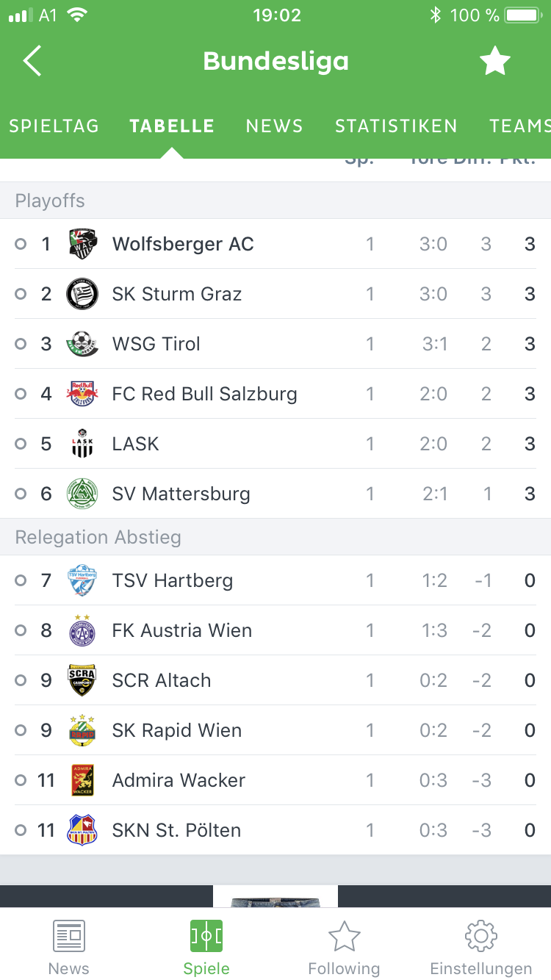The image size is (551, 980).
Task: Select the Spiele pitch icon
Action: [x=206, y=936]
